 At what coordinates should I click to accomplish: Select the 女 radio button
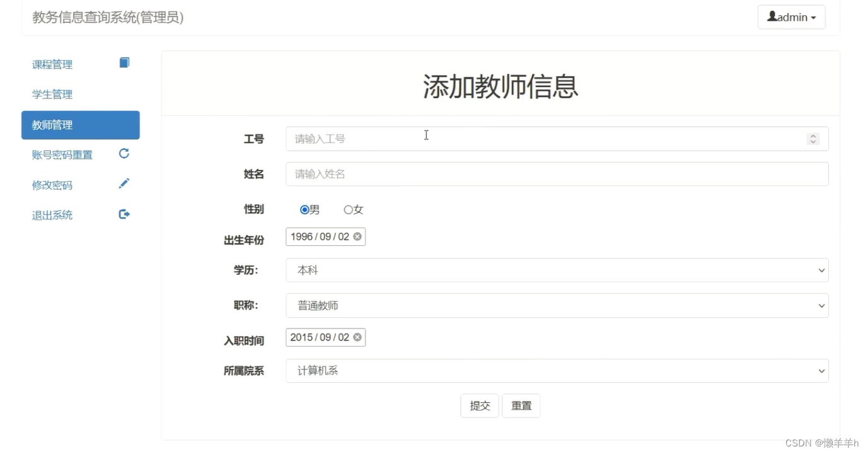[x=348, y=210]
